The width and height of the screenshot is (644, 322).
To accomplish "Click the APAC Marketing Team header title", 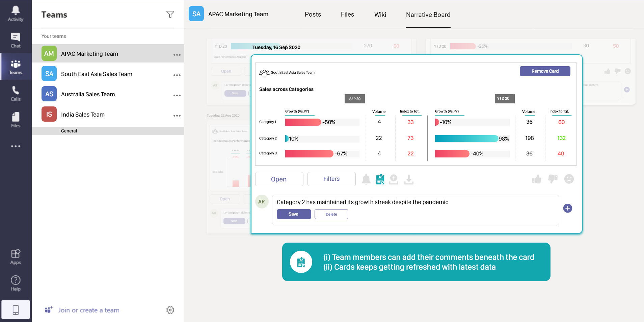I will point(238,14).
